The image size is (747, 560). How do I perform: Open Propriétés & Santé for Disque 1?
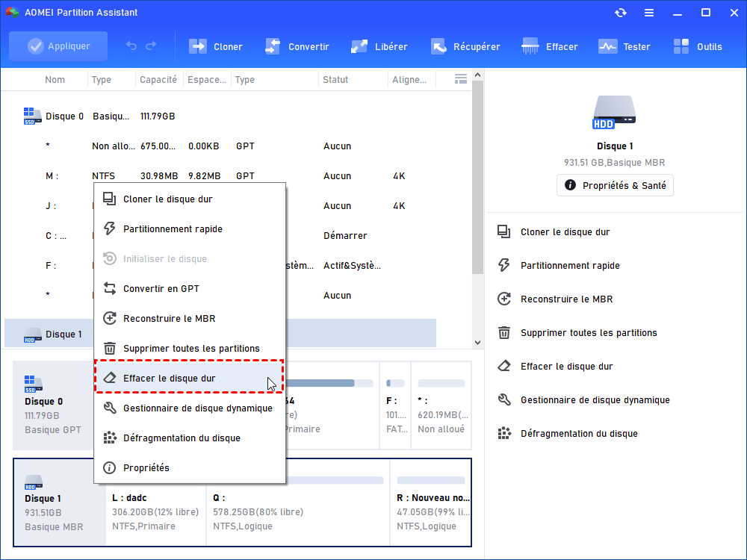tap(615, 185)
